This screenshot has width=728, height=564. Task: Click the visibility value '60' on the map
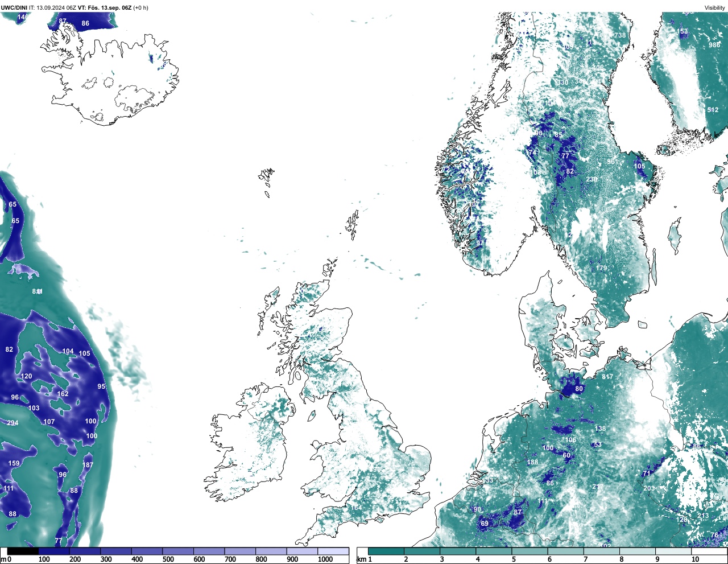(x=566, y=455)
